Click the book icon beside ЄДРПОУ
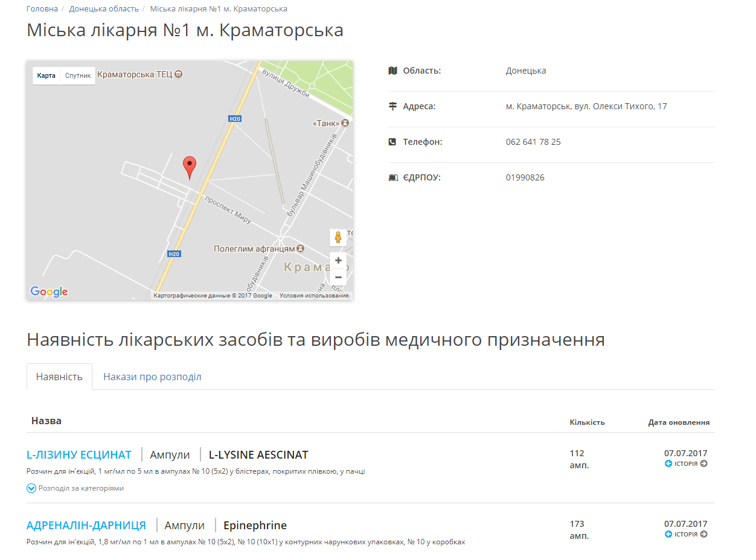 pyautogui.click(x=393, y=177)
